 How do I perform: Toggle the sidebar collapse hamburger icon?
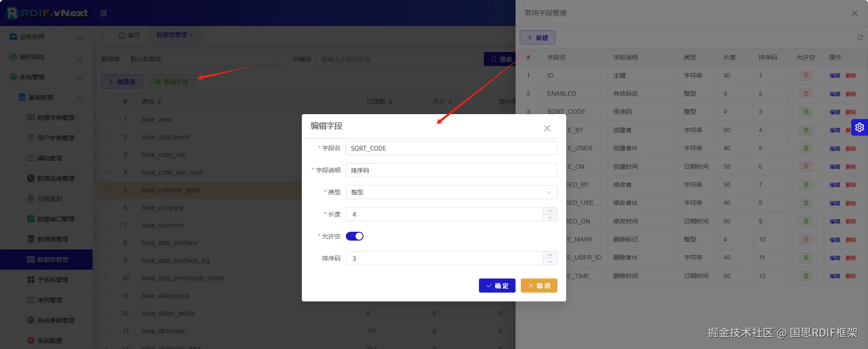click(104, 13)
